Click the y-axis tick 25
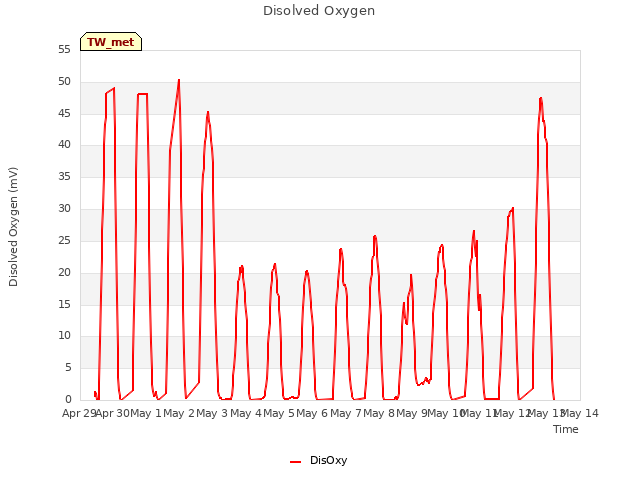 (64, 241)
